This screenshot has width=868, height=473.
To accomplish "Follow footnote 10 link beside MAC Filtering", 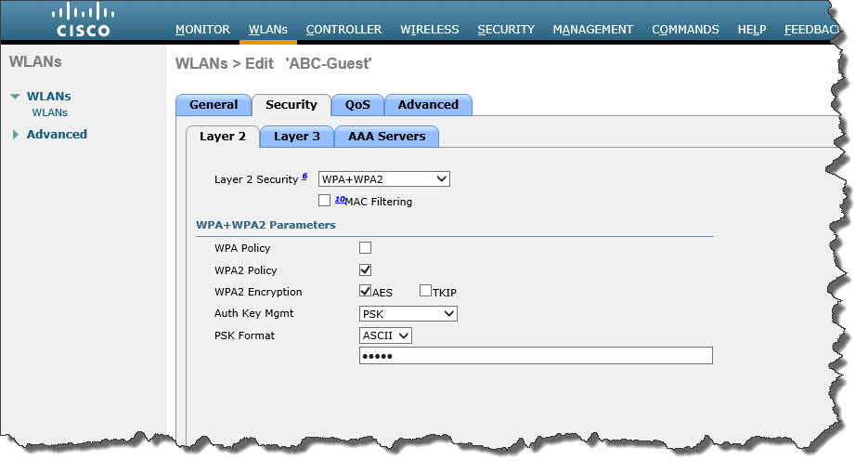I will pos(340,199).
